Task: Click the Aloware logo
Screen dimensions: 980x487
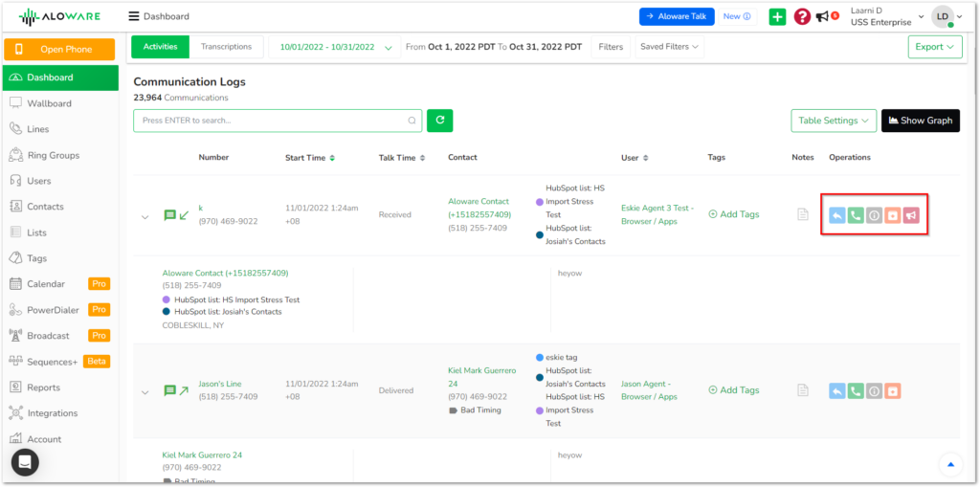Action: (x=59, y=16)
